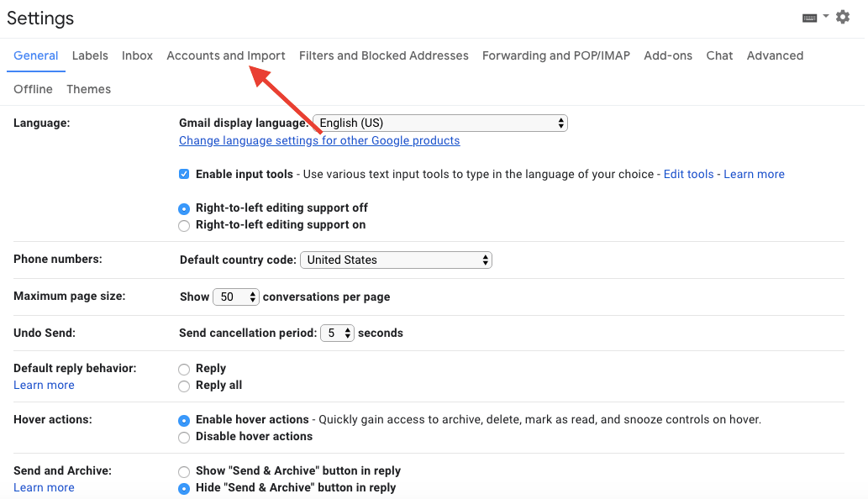Open the Add-ons tab

(668, 56)
